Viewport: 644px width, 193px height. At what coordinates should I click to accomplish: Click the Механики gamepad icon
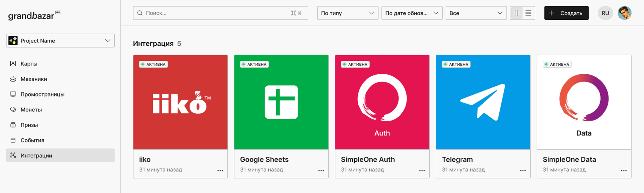(x=13, y=79)
